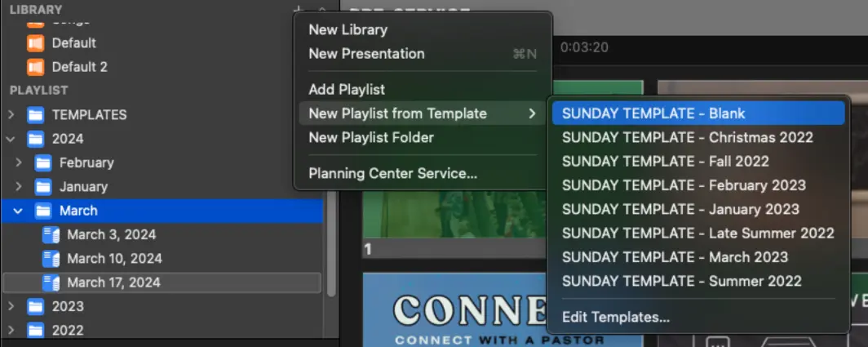Click the February folder icon
Viewport: 868px width, 347px height.
(43, 162)
